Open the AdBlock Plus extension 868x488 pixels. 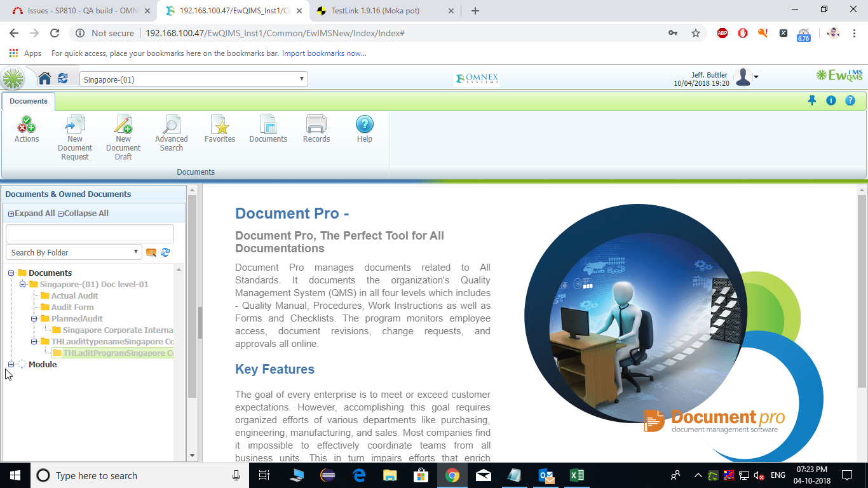pyautogui.click(x=722, y=33)
